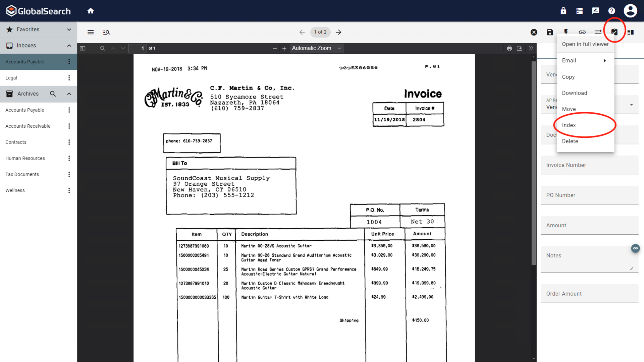Navigate to next page using forward arrow
Viewport: 644px width, 362px height.
338,32
